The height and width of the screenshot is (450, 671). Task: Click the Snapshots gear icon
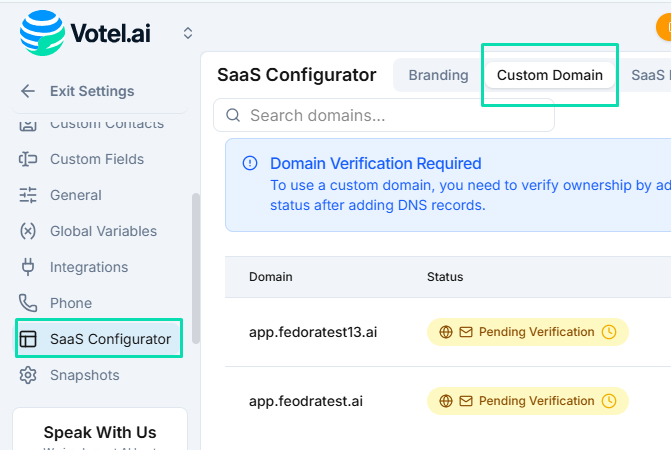click(28, 375)
